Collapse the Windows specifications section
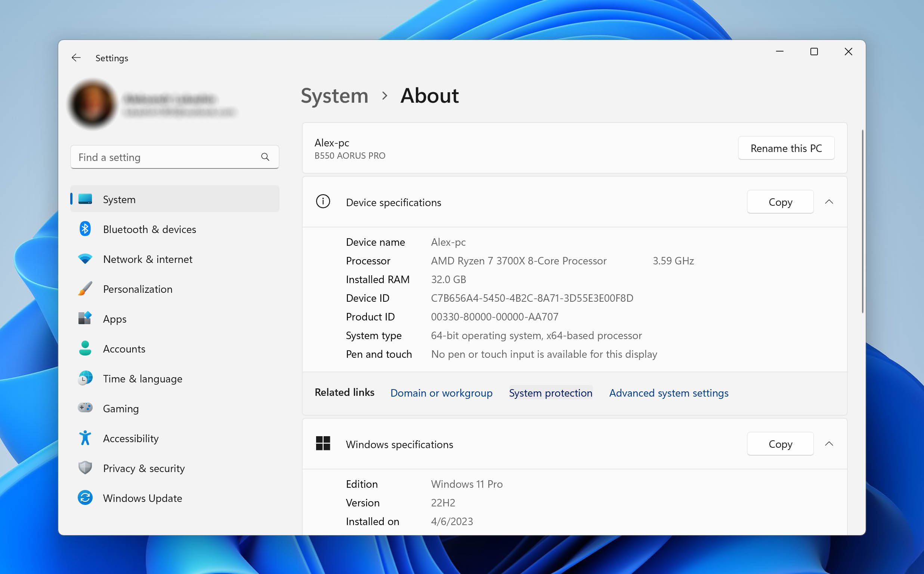Image resolution: width=924 pixels, height=574 pixels. 829,443
